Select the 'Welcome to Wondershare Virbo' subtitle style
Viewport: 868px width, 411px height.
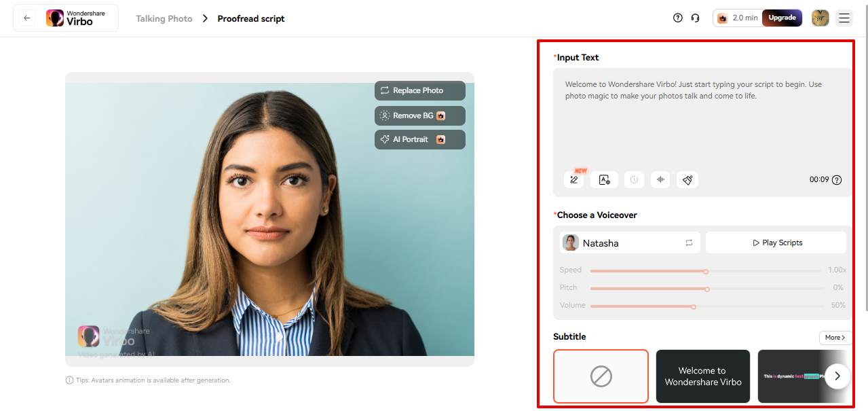pos(702,376)
